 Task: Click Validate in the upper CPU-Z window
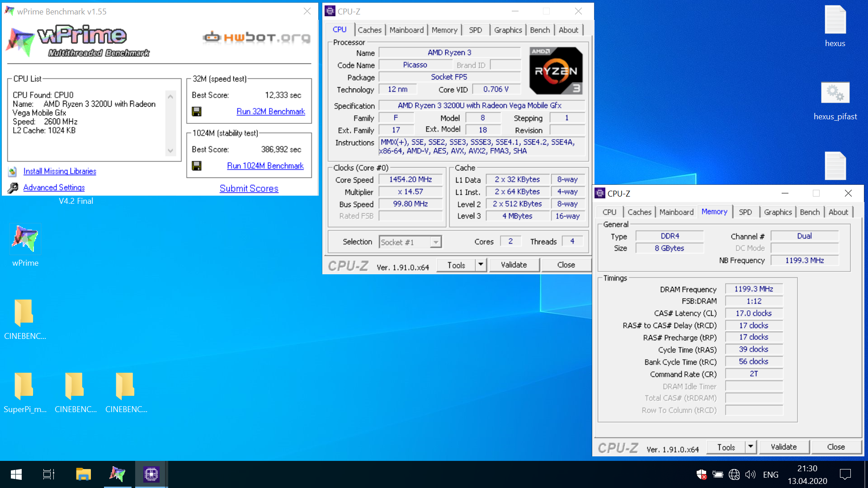(x=514, y=265)
